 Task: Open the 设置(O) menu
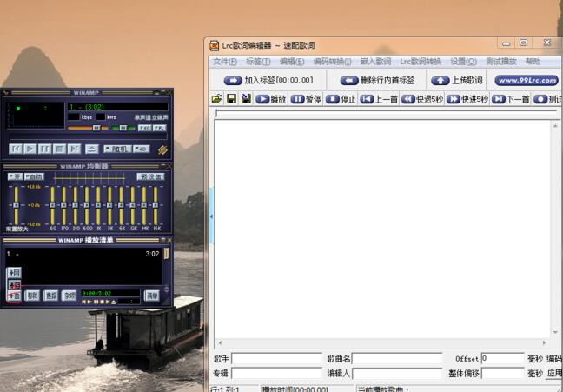click(x=463, y=62)
